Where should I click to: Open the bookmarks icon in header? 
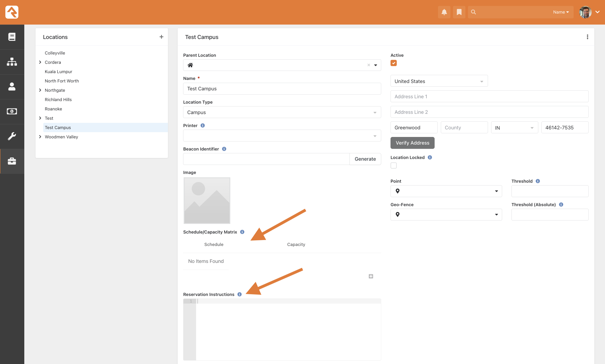pyautogui.click(x=459, y=12)
